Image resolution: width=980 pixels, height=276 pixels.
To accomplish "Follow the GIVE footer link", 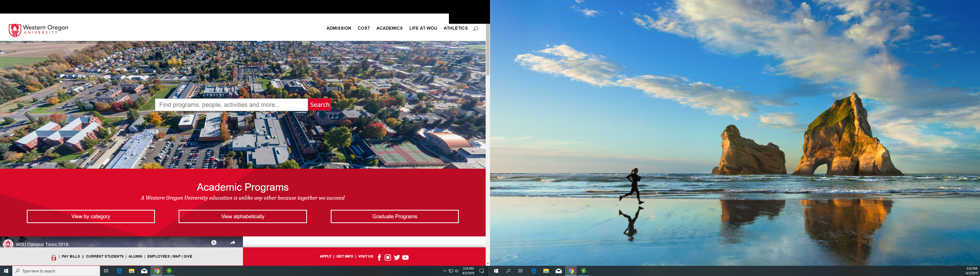I will [x=188, y=257].
